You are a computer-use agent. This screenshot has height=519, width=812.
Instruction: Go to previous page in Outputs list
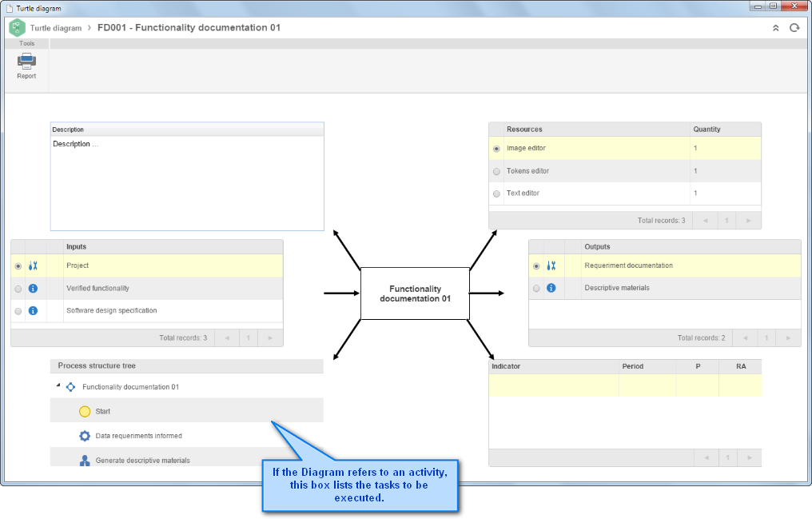746,338
